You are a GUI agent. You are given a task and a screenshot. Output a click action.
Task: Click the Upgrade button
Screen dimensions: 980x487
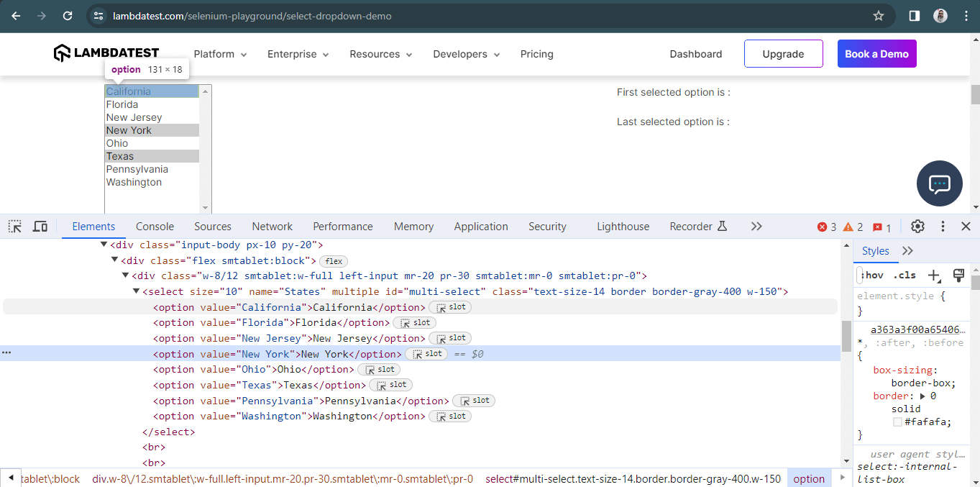[783, 54]
